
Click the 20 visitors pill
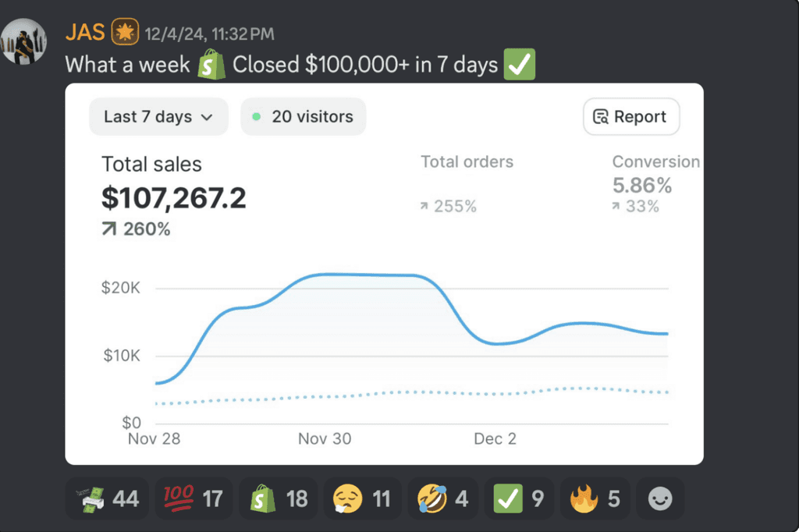tap(304, 117)
